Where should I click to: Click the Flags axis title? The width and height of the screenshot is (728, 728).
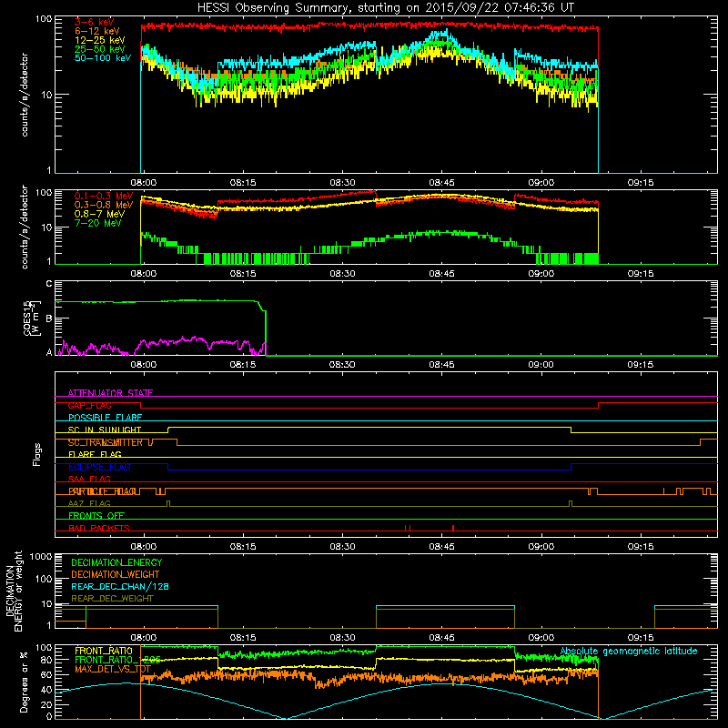click(37, 454)
